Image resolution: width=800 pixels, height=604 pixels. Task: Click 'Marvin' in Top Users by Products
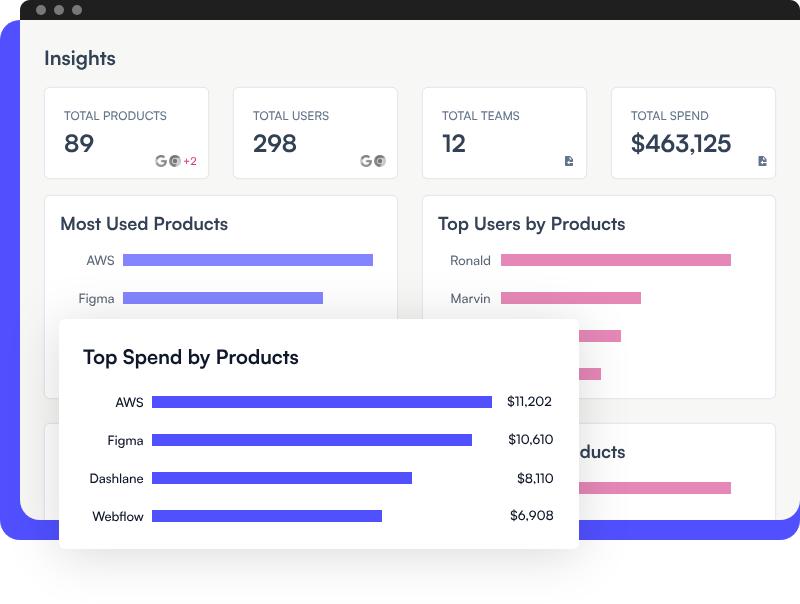pos(470,298)
